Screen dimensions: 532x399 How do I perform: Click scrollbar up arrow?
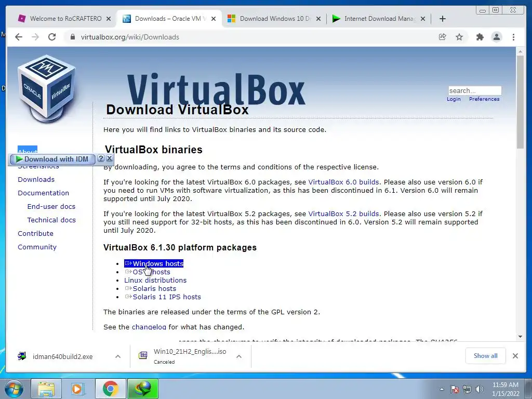pyautogui.click(x=520, y=52)
